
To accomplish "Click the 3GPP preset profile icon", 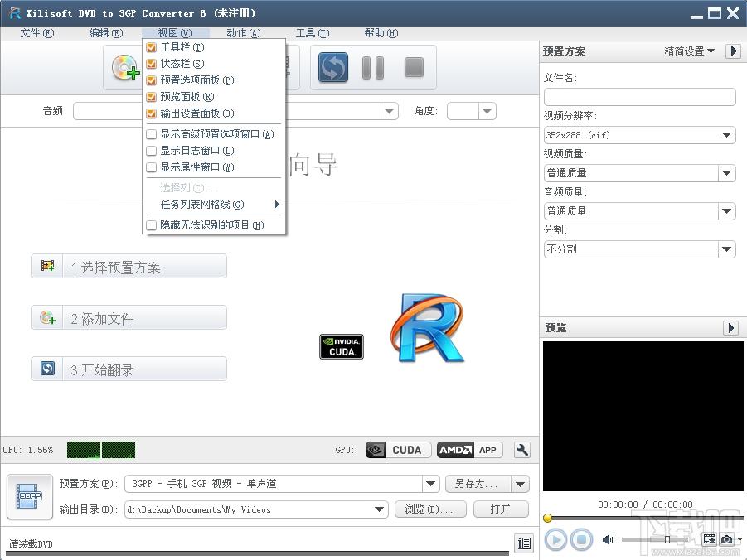I will pyautogui.click(x=30, y=497).
